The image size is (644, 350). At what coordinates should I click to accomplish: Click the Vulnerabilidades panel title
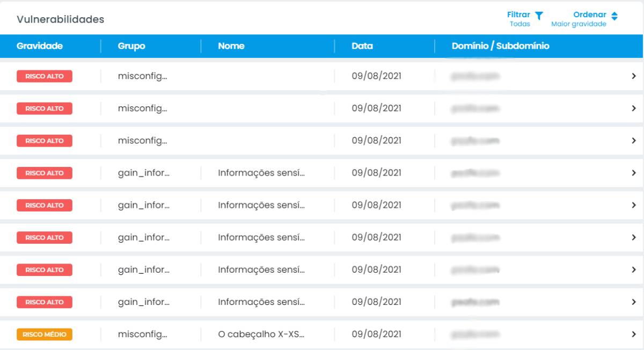[x=60, y=19]
